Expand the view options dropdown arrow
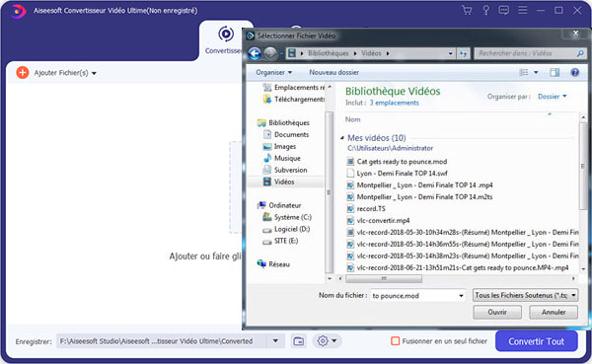592x364 pixels. pyautogui.click(x=536, y=72)
